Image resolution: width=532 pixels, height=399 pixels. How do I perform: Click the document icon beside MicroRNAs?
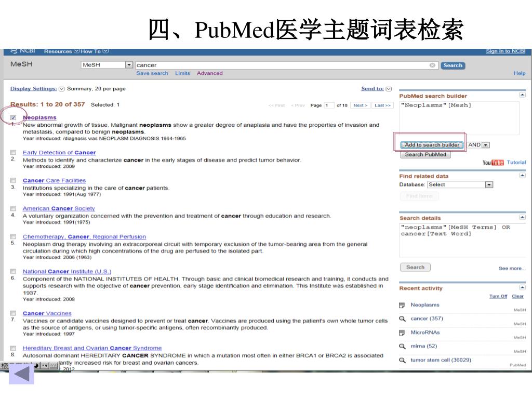pyautogui.click(x=402, y=332)
